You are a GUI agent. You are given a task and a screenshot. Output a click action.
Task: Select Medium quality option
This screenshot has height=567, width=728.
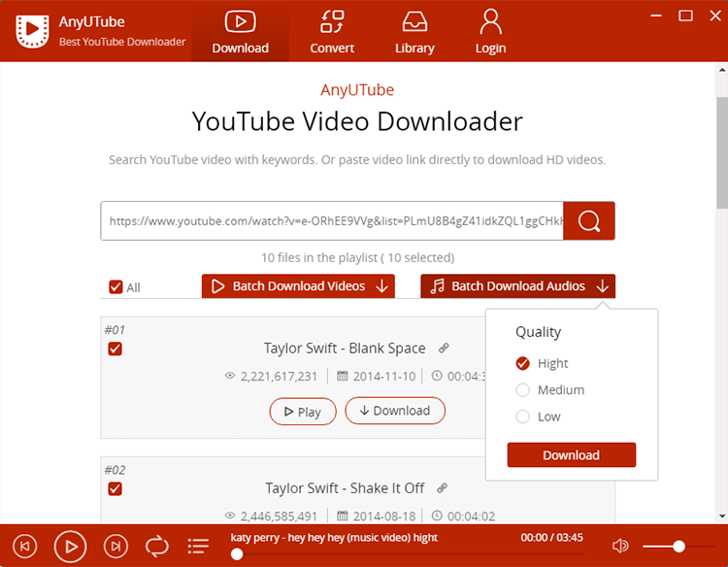[523, 390]
